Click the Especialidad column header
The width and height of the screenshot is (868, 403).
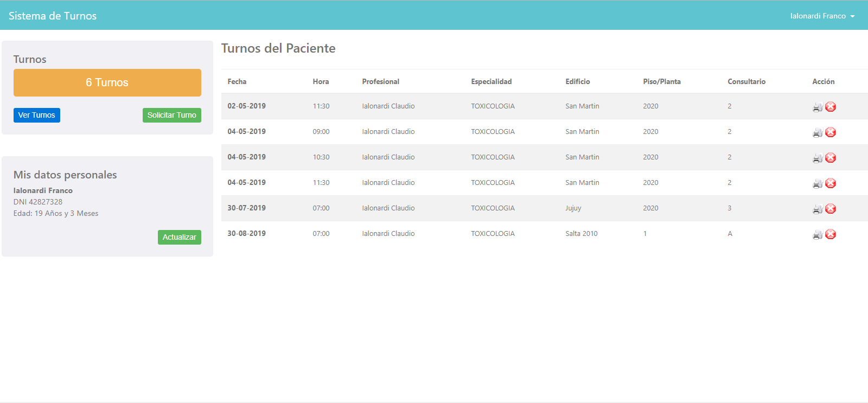click(x=492, y=81)
